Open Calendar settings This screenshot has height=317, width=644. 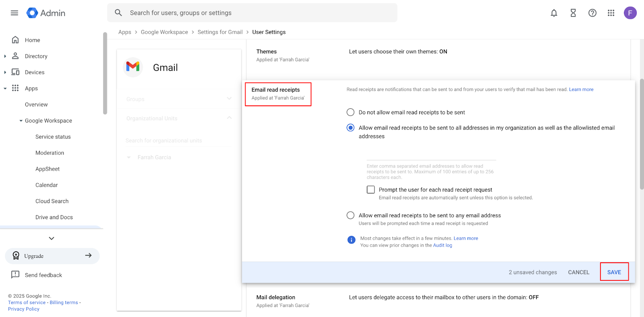(47, 185)
